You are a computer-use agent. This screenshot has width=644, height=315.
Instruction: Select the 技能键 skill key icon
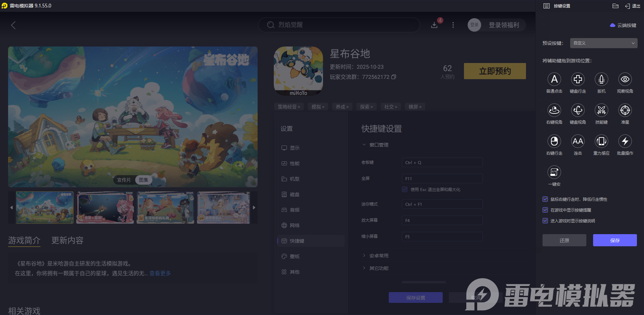pos(601,111)
